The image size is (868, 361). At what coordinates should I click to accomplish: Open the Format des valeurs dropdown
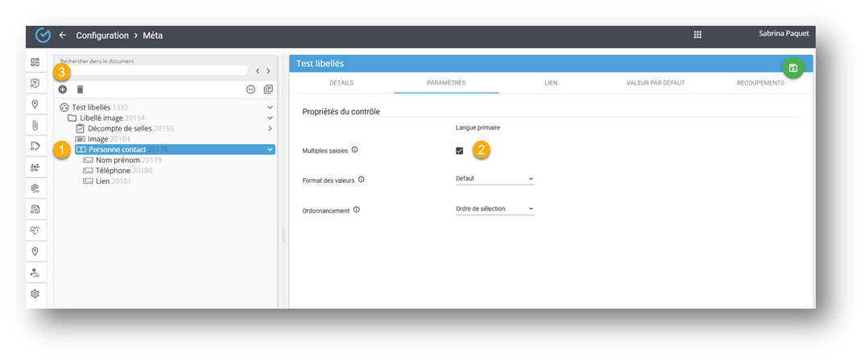click(494, 179)
